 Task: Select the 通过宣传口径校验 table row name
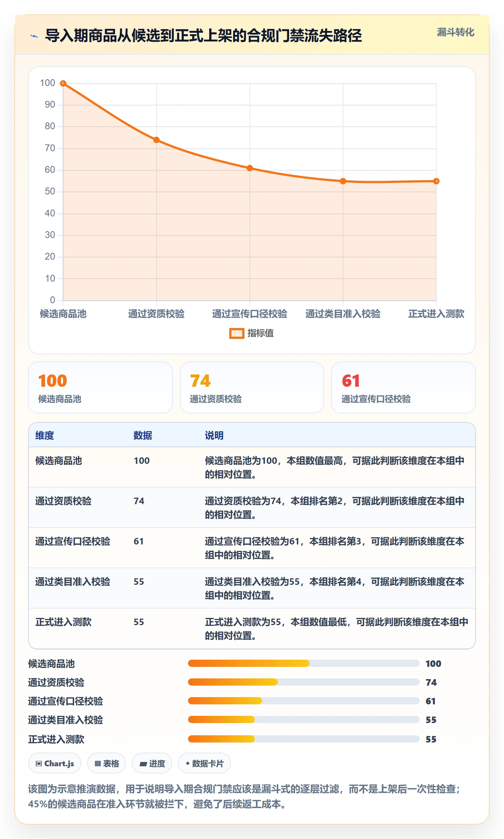pos(73,541)
